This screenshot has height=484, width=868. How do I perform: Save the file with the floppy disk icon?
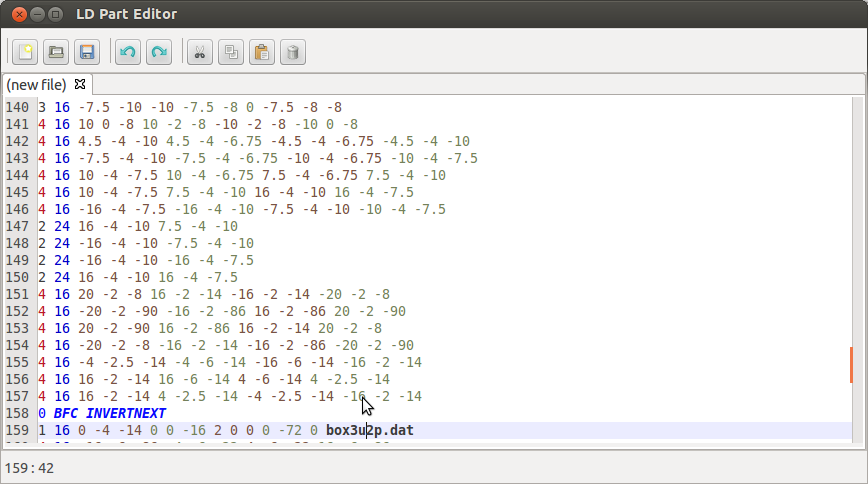(x=87, y=52)
